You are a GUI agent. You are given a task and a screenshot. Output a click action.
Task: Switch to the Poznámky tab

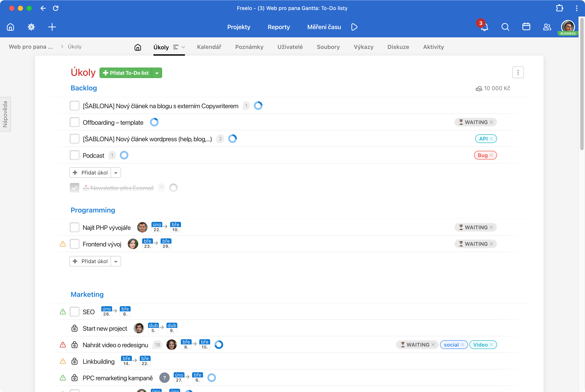[x=249, y=47]
